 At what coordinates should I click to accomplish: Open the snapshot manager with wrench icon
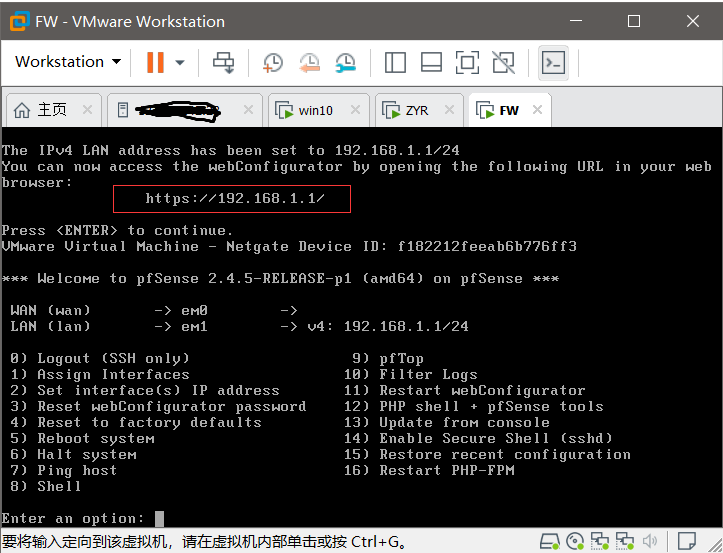(345, 63)
